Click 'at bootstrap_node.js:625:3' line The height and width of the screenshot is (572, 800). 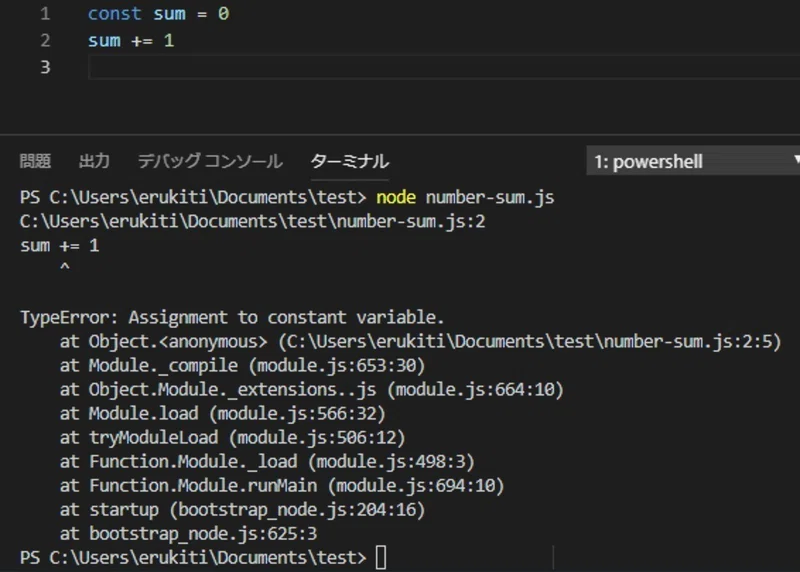188,533
